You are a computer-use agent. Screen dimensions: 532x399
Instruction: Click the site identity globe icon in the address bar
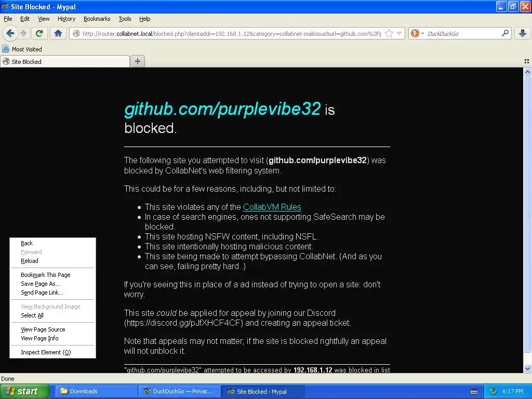[x=77, y=33]
